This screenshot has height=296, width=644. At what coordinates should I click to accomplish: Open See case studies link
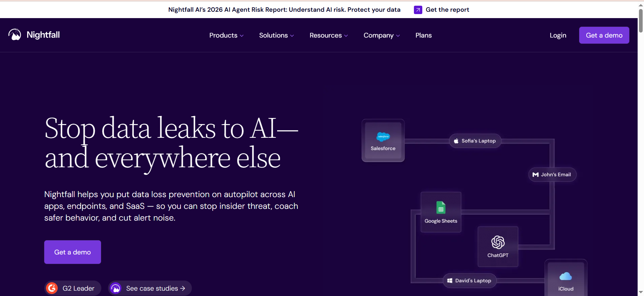click(156, 288)
